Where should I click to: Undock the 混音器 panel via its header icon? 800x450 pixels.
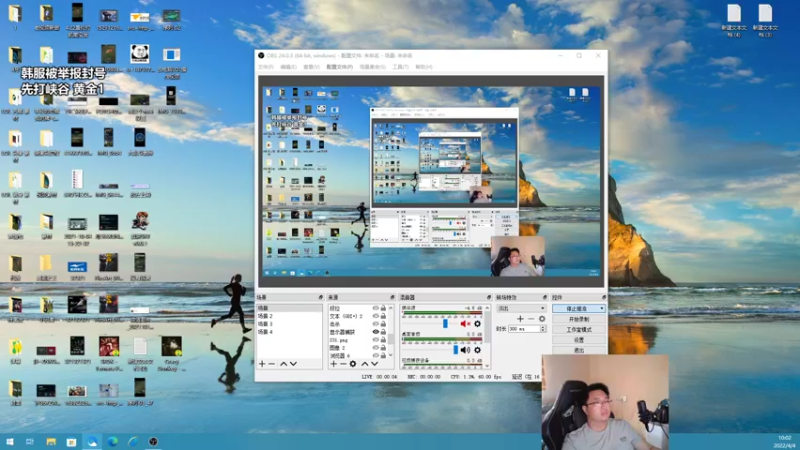click(489, 297)
